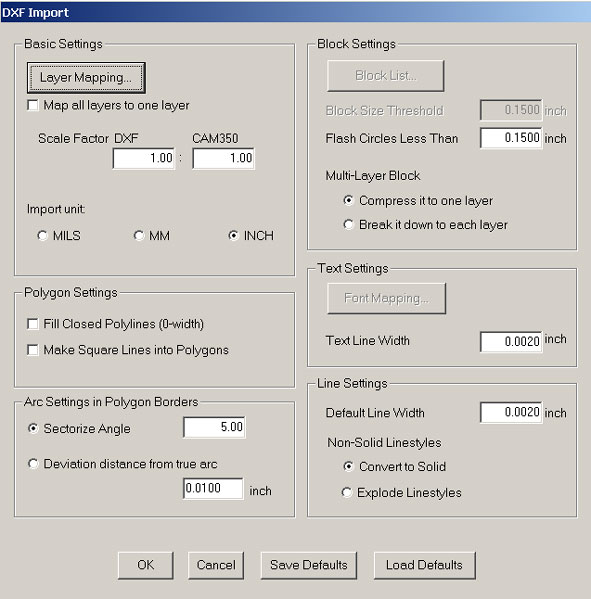Screen dimensions: 591x599
Task: Select Break it down to each layer
Action: tap(348, 224)
